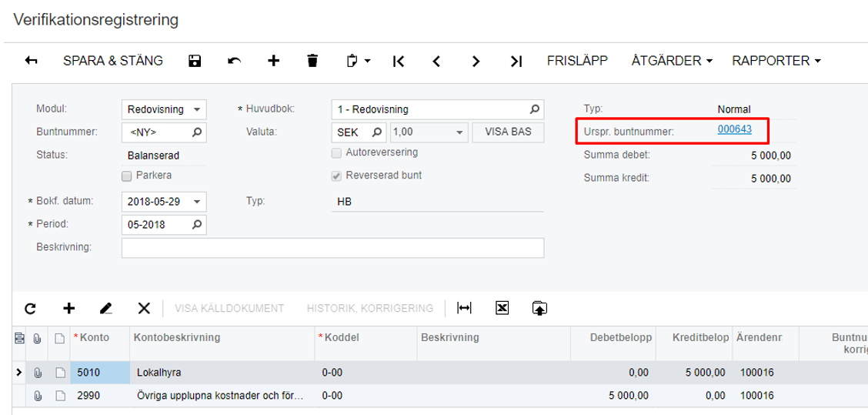Image resolution: width=868 pixels, height=415 pixels.
Task: Go to the next record
Action: click(x=476, y=62)
